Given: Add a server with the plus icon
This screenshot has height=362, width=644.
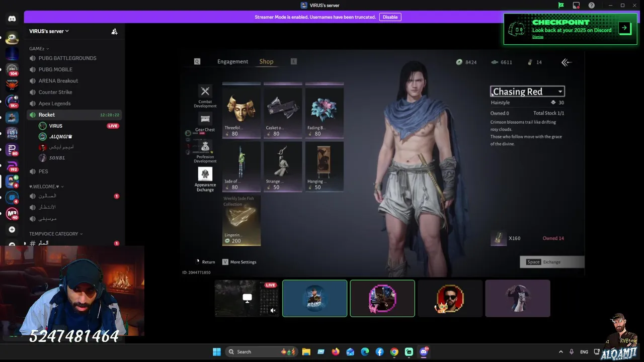Looking at the screenshot, I should pyautogui.click(x=12, y=230).
